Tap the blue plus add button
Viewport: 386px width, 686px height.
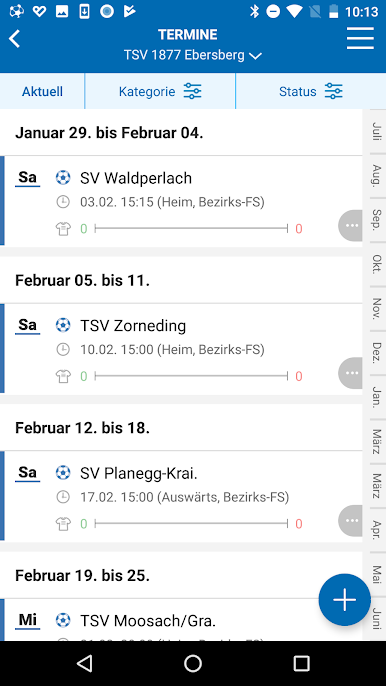click(344, 600)
